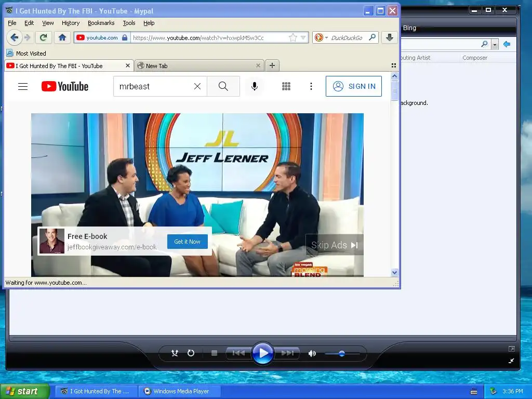Image resolution: width=532 pixels, height=399 pixels.
Task: Click the browser forward arrow
Action: pos(28,37)
